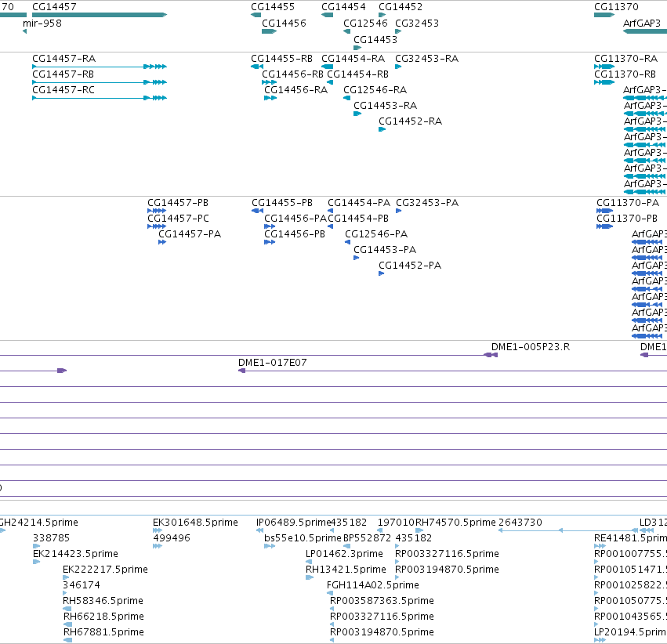
Task: Select the CG14457 gene label
Action: (x=54, y=7)
